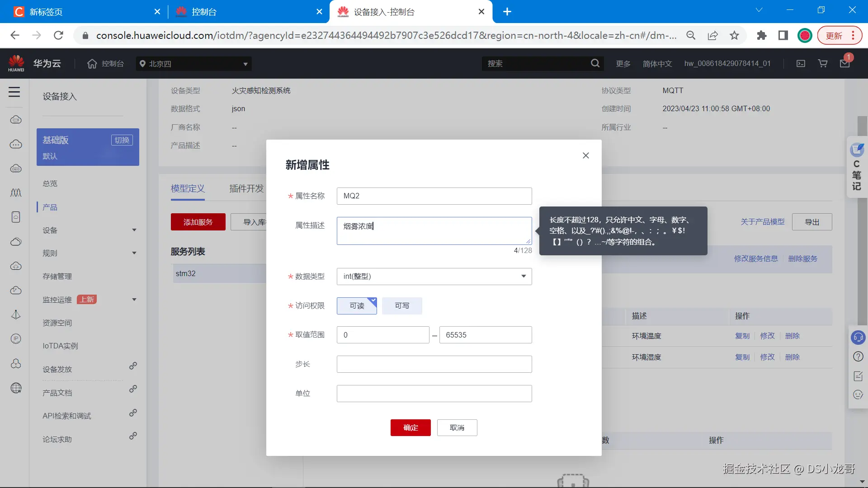Toggle the 可读 access permission option
868x488 pixels.
[x=357, y=306]
